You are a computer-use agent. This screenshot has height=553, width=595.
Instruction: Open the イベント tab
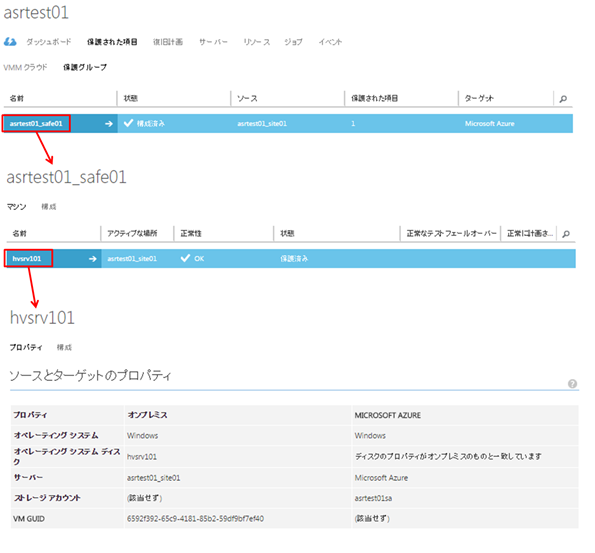(x=330, y=42)
